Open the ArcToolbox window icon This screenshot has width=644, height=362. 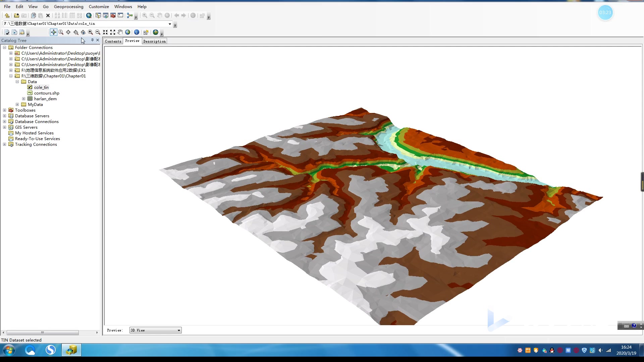tap(113, 15)
